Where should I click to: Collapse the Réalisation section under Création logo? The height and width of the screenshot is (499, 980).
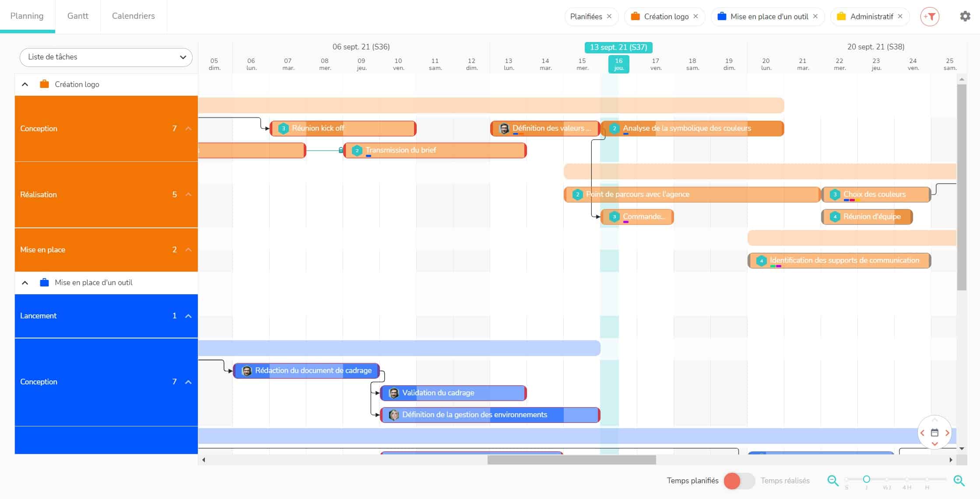[x=187, y=194]
